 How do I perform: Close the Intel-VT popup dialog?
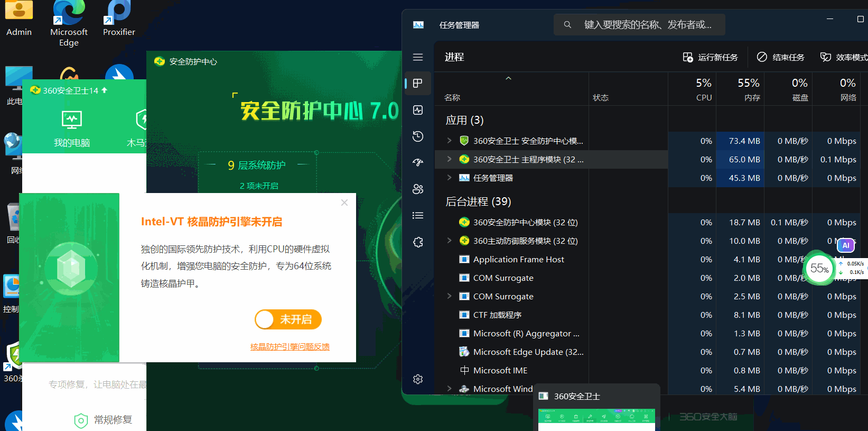tap(344, 203)
